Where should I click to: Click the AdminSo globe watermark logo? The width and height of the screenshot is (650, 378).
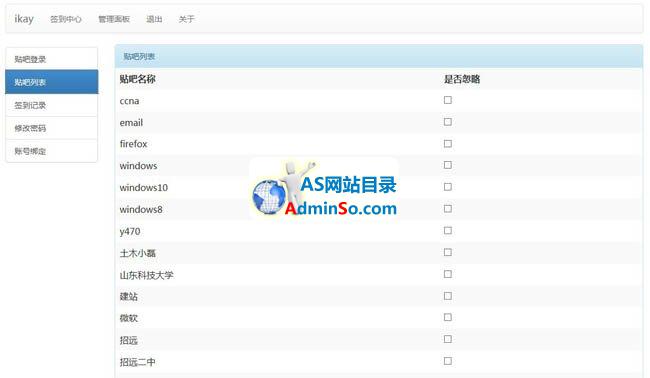click(x=324, y=189)
